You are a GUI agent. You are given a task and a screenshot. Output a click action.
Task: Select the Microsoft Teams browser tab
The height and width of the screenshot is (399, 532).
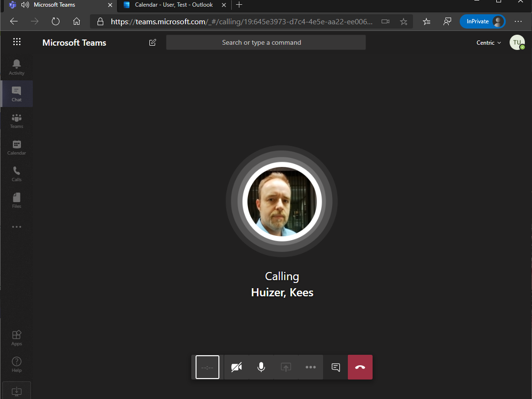[x=54, y=5]
